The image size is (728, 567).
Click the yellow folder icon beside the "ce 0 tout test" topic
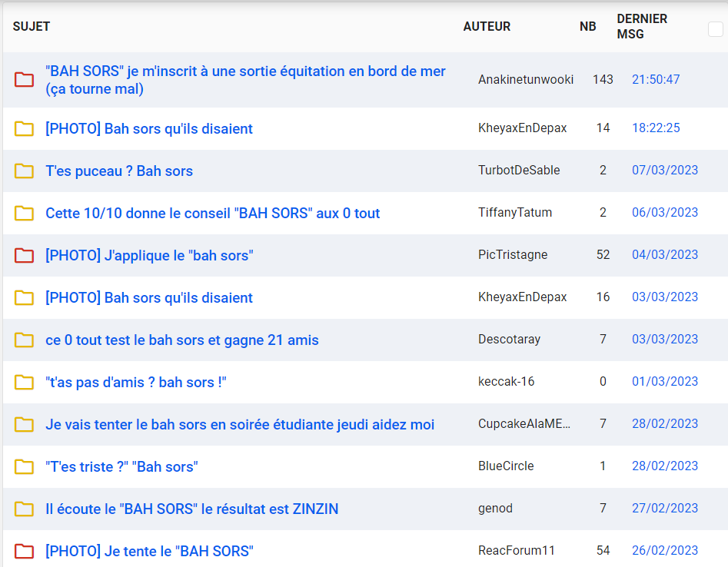24,340
